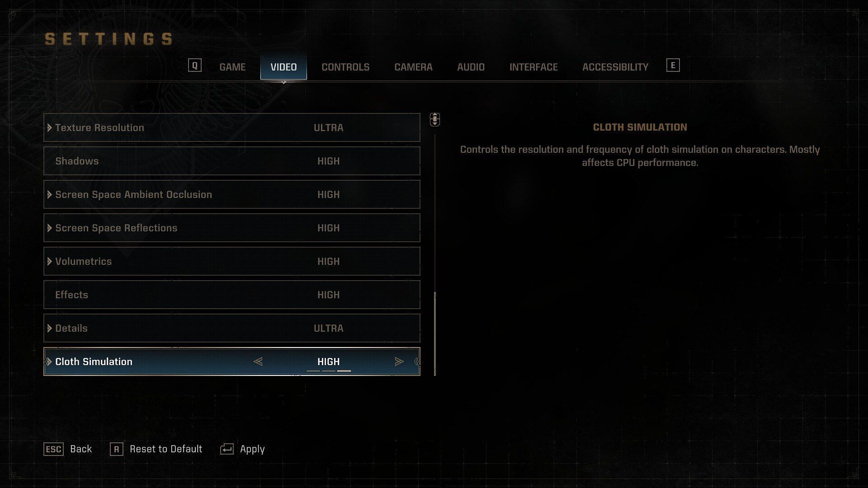Expand the Details setting
Screen dimensions: 868x488
(x=49, y=328)
